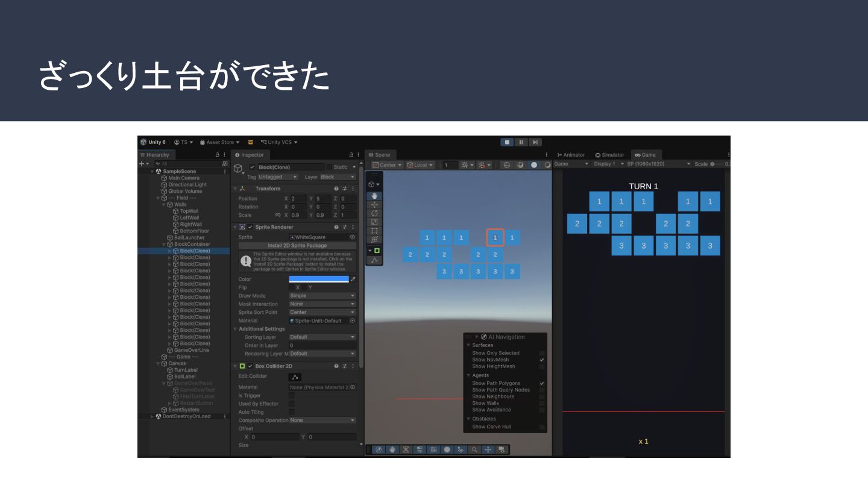Click the orange package icon in top bar
The image size is (868, 488).
(x=251, y=142)
